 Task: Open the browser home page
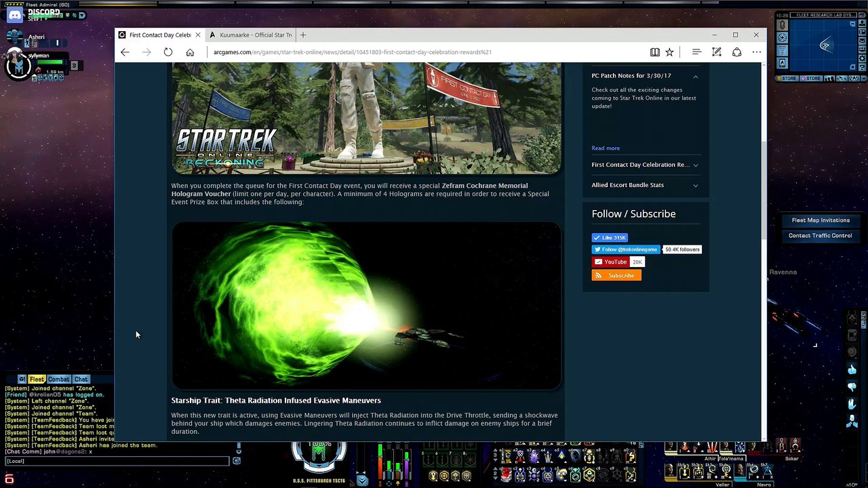pos(190,52)
